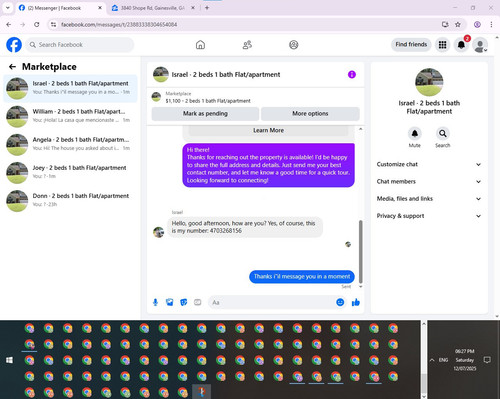Choose a sticker icon

(x=184, y=302)
